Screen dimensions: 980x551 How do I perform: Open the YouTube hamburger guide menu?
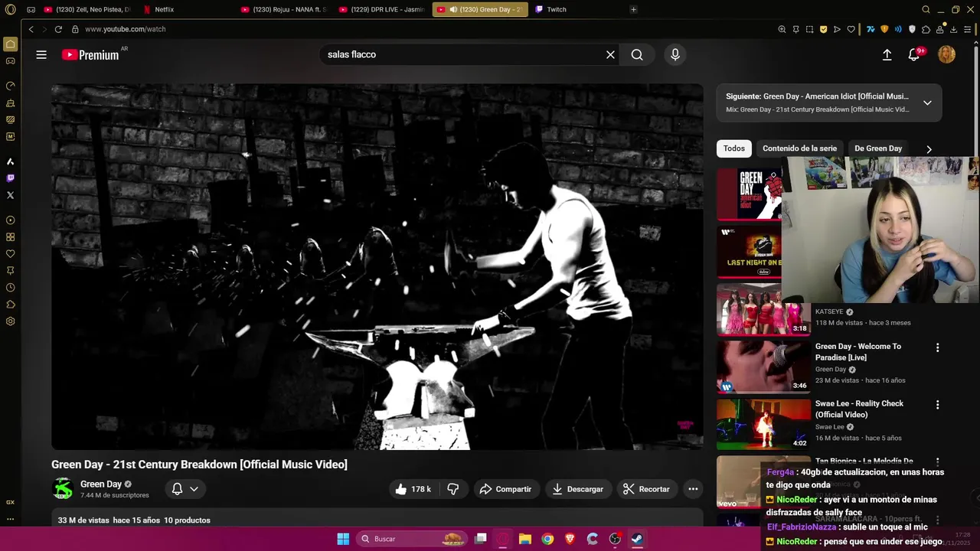click(x=41, y=54)
